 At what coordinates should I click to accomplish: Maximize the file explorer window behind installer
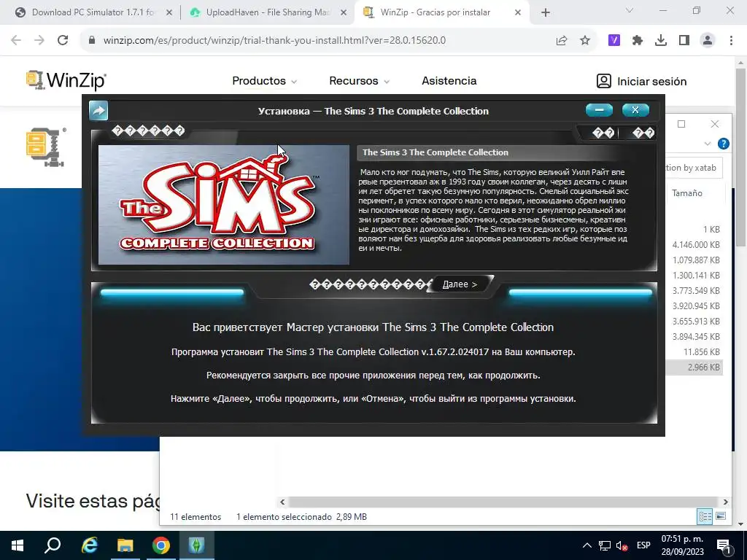[681, 124]
